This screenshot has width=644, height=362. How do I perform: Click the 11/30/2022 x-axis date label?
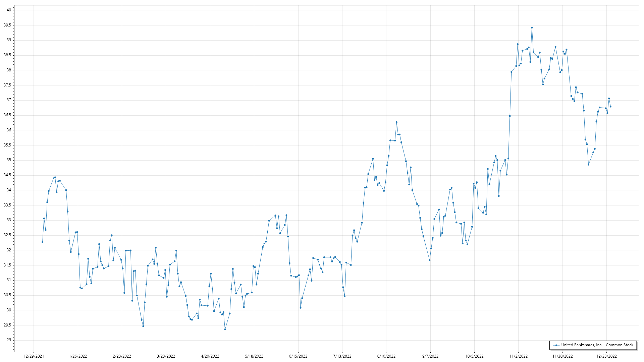[x=562, y=356]
